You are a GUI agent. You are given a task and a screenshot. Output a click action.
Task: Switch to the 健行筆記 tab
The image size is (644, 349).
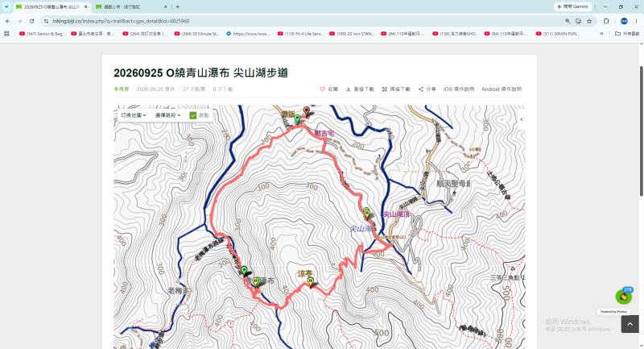pos(131,6)
